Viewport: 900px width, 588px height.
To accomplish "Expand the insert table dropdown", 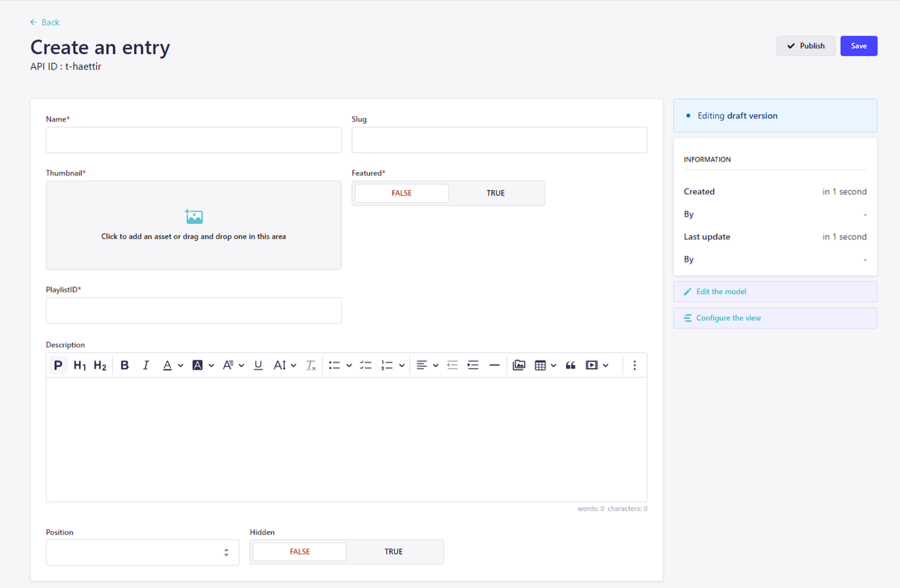I will click(x=553, y=365).
